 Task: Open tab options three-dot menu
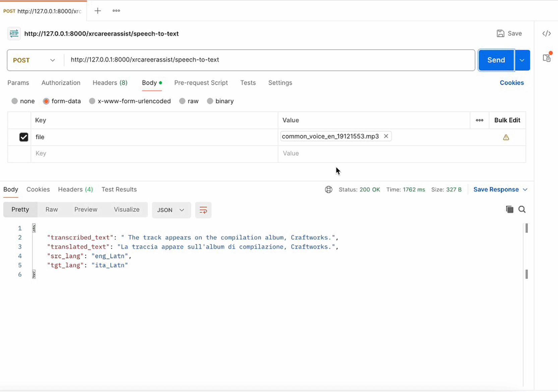point(116,11)
